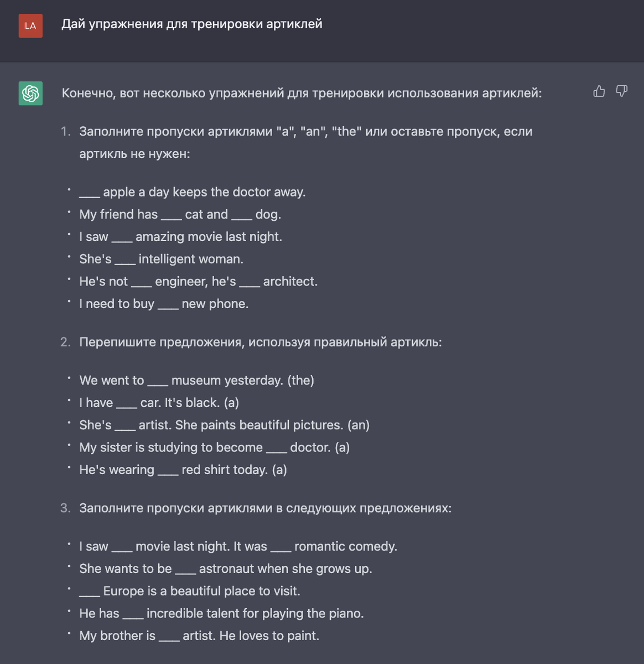Click the line 'My brother is ___ artist. He loves to paint'
Viewport: 644px width, 664px height.
pyautogui.click(x=200, y=636)
